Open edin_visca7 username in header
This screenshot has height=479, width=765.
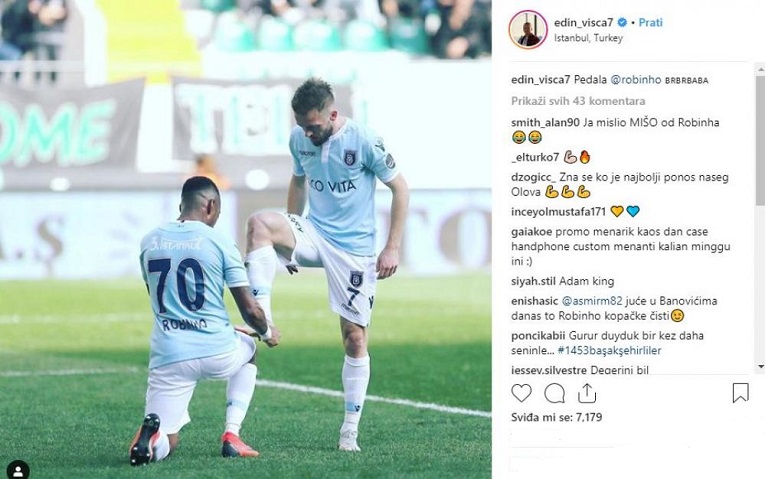pos(584,22)
